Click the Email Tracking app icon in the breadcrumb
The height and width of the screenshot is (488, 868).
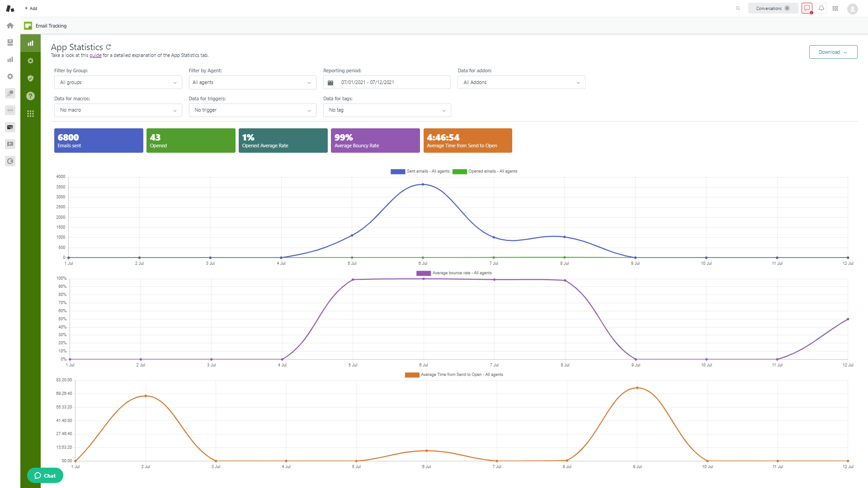[x=28, y=26]
